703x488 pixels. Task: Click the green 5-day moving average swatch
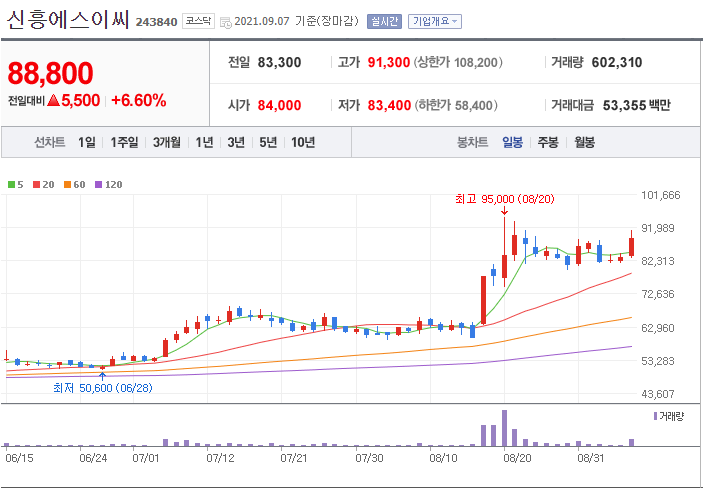[x=12, y=185]
